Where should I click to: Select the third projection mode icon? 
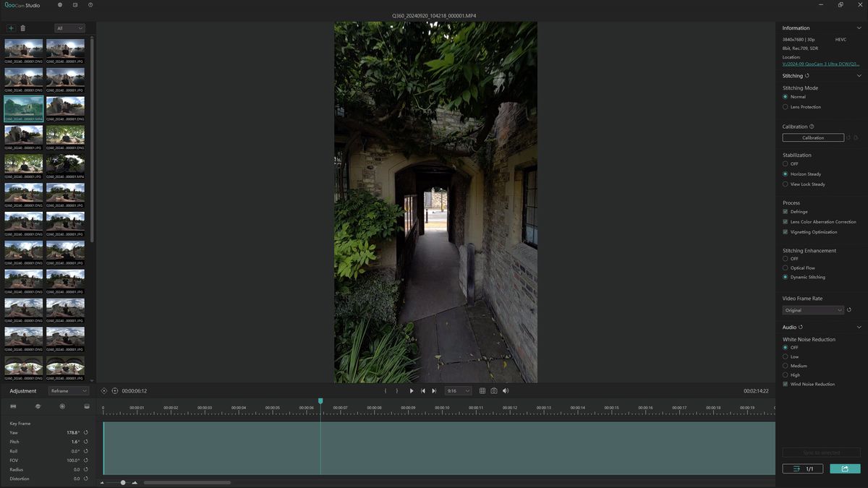tap(62, 406)
